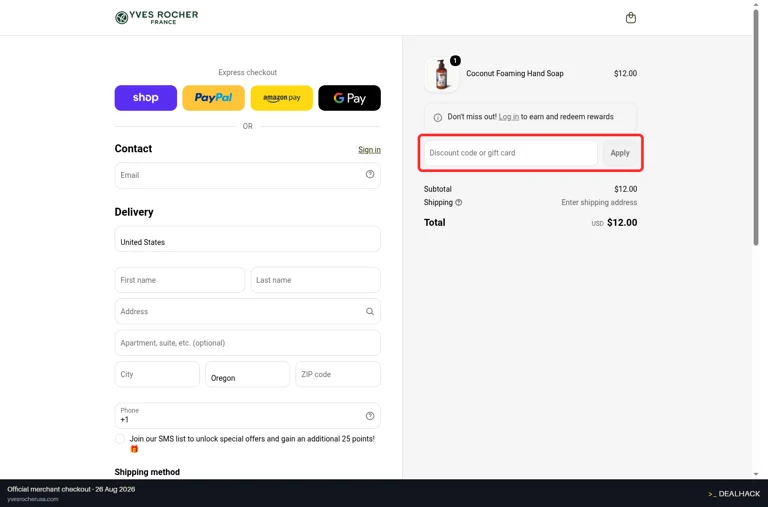Click the shipping info question icon

[458, 202]
